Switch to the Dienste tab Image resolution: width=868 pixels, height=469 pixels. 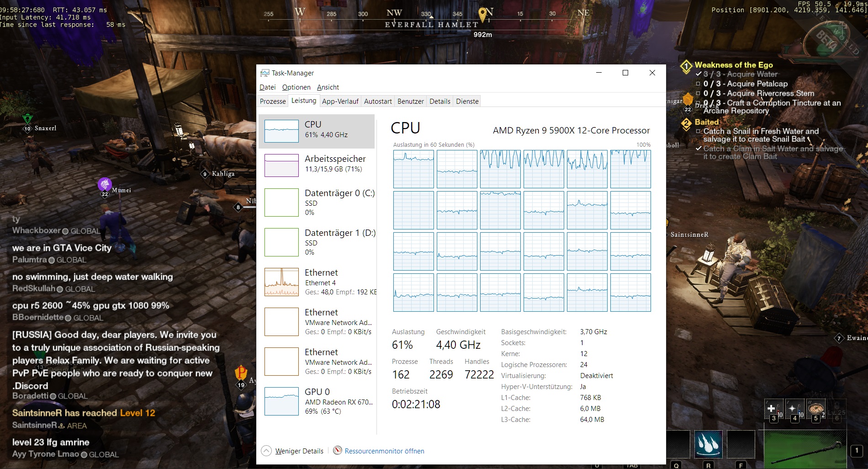pyautogui.click(x=467, y=101)
